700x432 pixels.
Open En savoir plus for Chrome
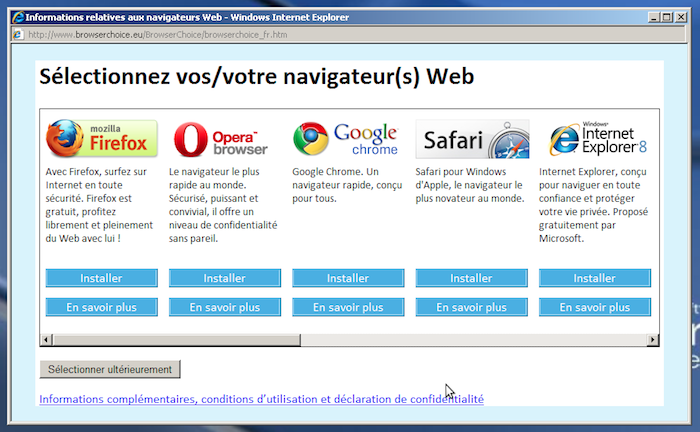pos(348,307)
